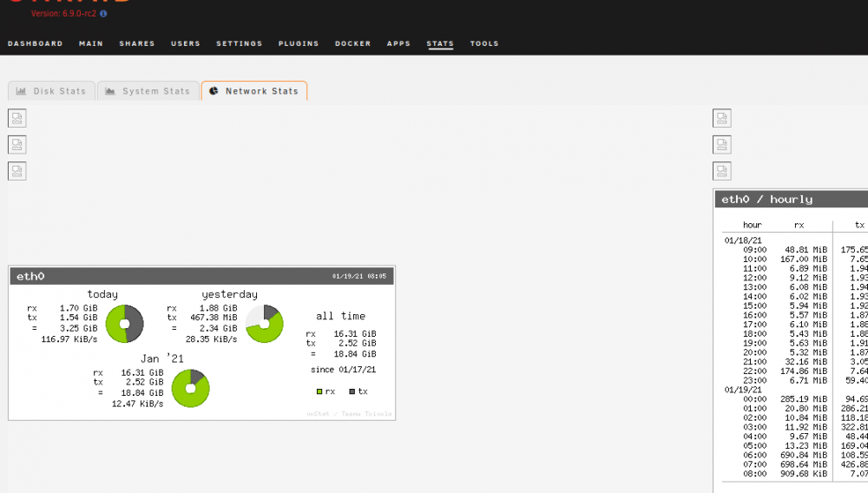868x493 pixels.
Task: Click the green rx legend swatch
Action: tap(319, 391)
